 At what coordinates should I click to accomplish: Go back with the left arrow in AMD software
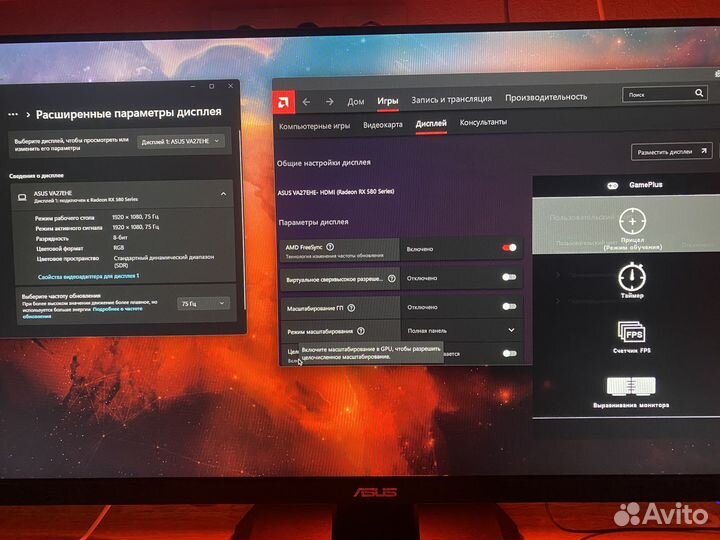[307, 101]
